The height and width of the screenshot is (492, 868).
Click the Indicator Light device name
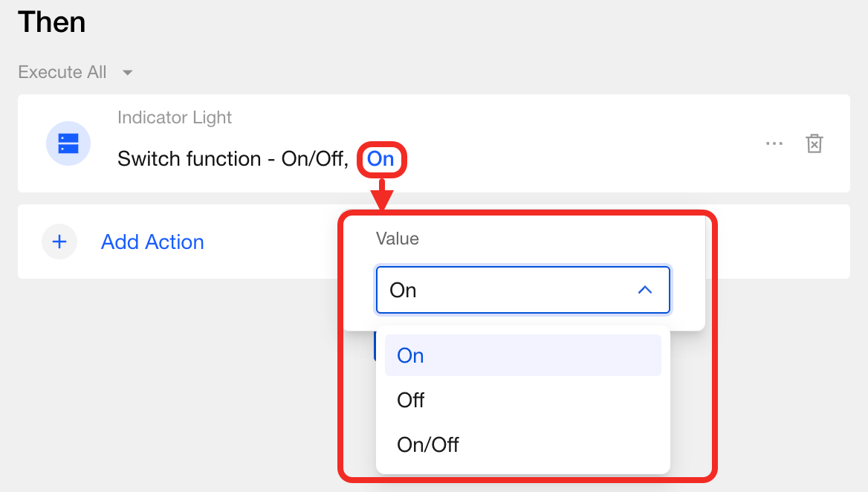pos(175,117)
